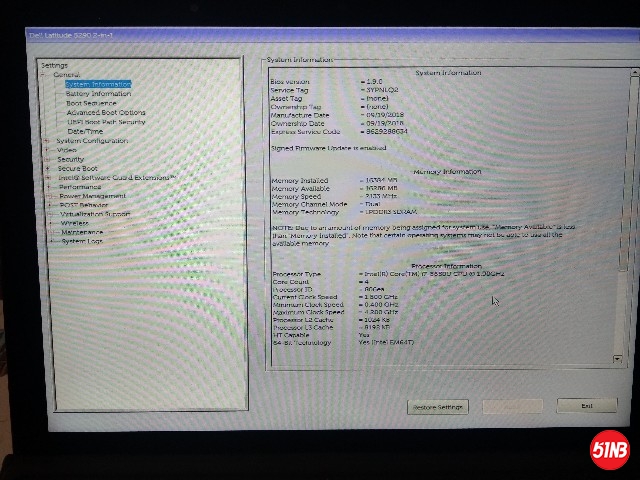Click the greyed-out Apply button
The width and height of the screenshot is (640, 480).
pyautogui.click(x=512, y=407)
